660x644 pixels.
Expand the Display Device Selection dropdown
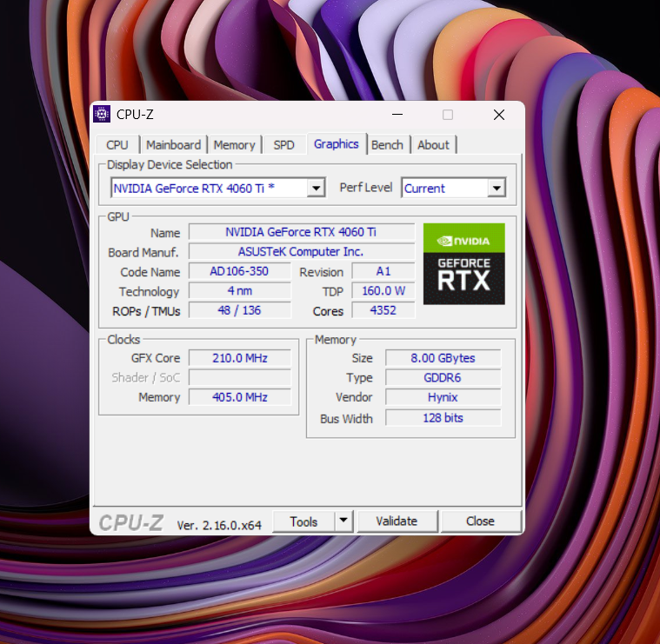coord(317,188)
